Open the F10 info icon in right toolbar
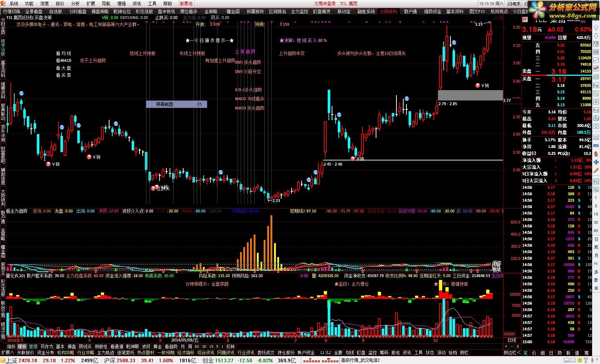This screenshot has height=364, width=600. coord(596,85)
